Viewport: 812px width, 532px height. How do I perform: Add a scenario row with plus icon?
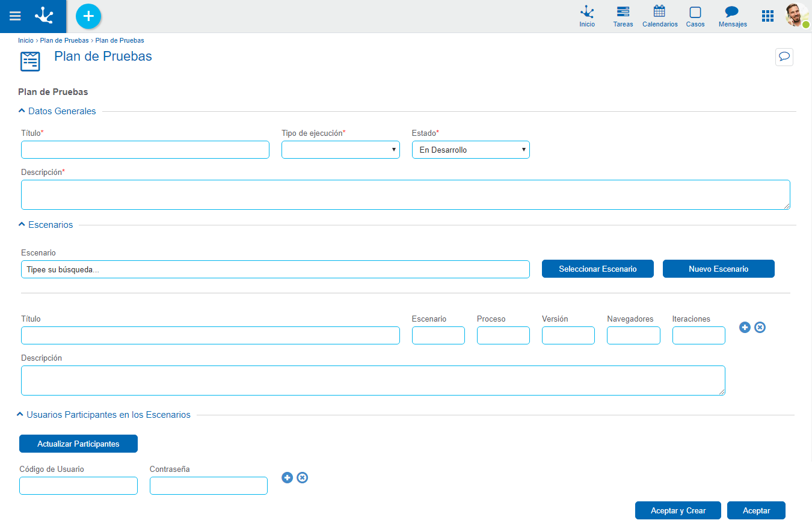pos(745,327)
